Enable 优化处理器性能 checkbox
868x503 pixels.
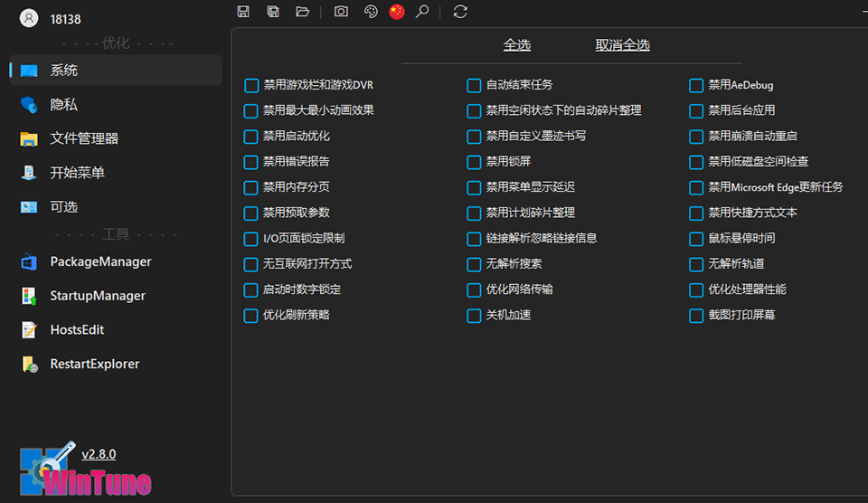[696, 289]
